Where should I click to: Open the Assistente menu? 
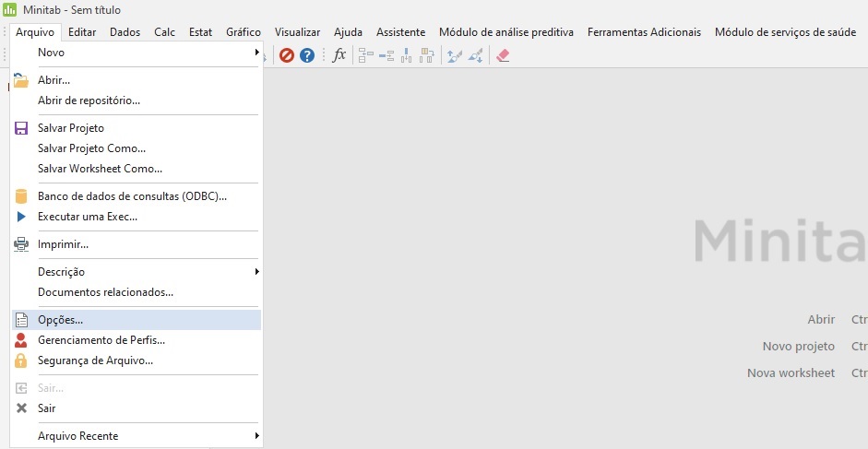[x=400, y=32]
